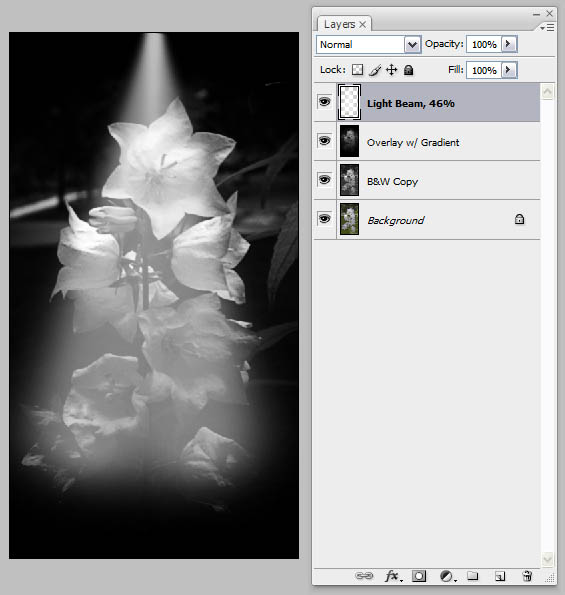
Task: Add a layer mask
Action: (x=419, y=576)
